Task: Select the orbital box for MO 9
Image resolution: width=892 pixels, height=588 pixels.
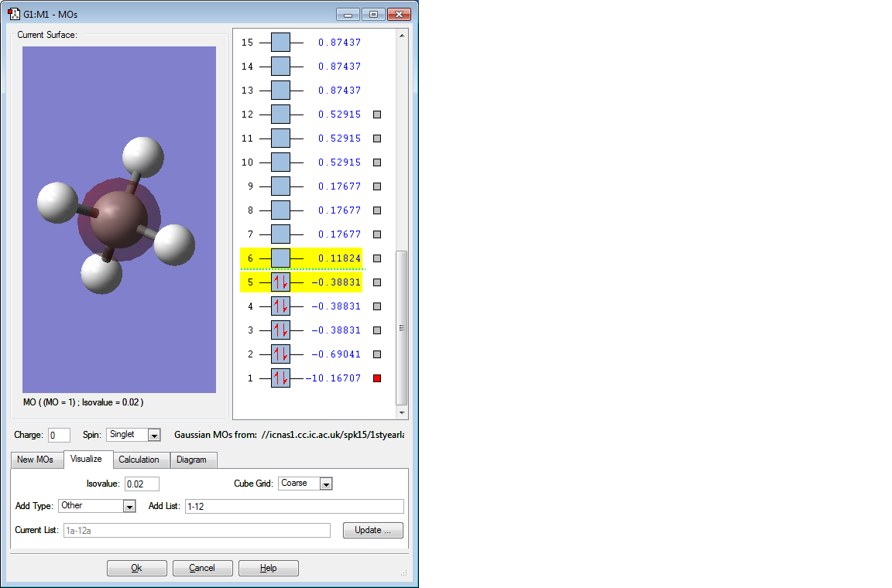Action: [x=280, y=186]
